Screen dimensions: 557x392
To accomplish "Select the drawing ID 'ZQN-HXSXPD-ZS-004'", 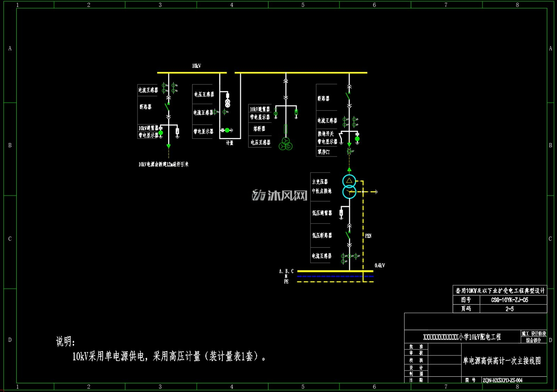I will pos(502,381).
